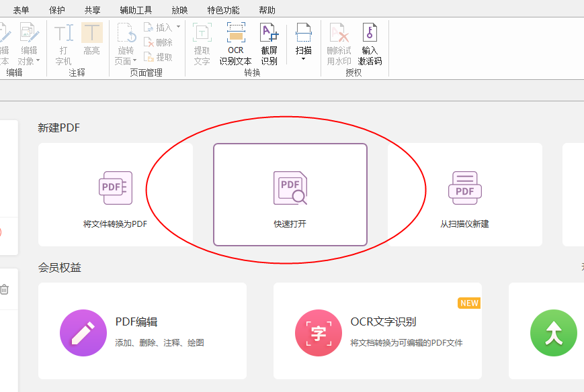Click the 快速打开 quick open card
This screenshot has width=584, height=392.
click(x=290, y=195)
